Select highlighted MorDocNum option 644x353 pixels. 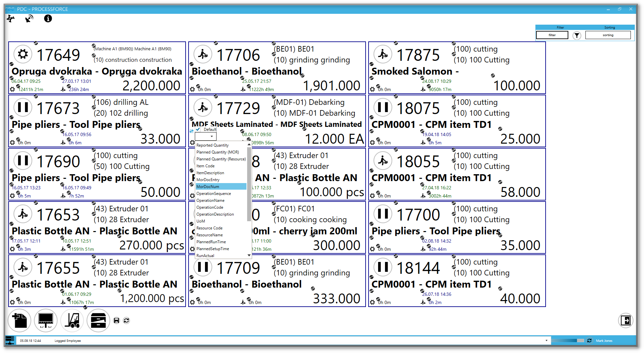[x=221, y=187]
